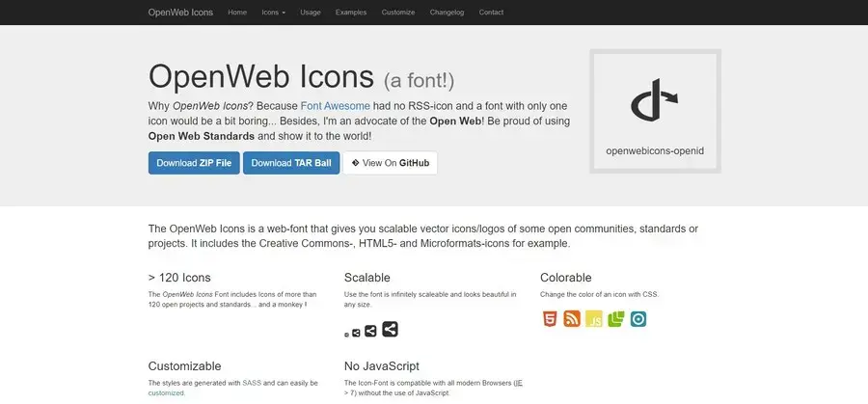Click the openwebicons-openid caption
Viewport: 868px width, 404px height.
point(655,150)
